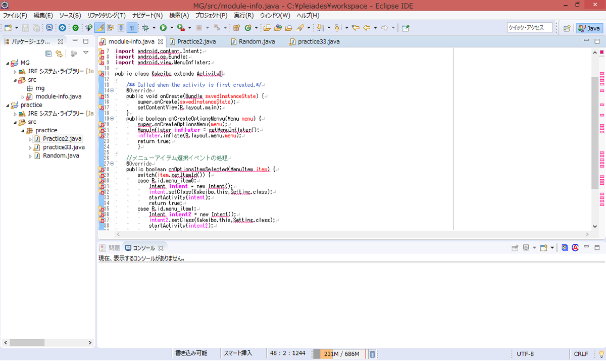Click the Save All toolbar icon
This screenshot has width=606, height=364.
[36, 28]
